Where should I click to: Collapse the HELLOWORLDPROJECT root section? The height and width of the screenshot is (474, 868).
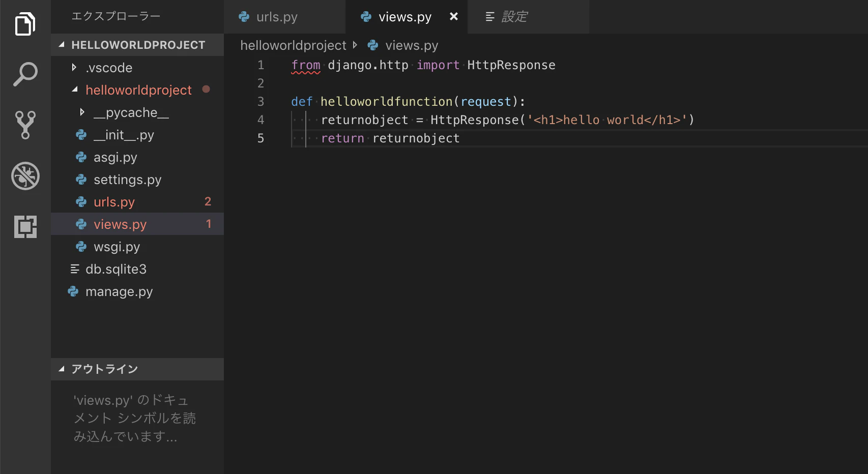pos(62,45)
